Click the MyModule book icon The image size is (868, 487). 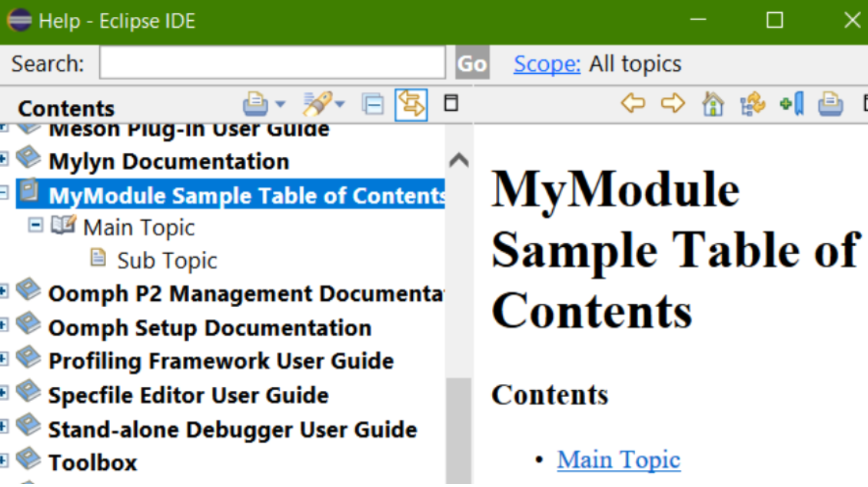[28, 191]
